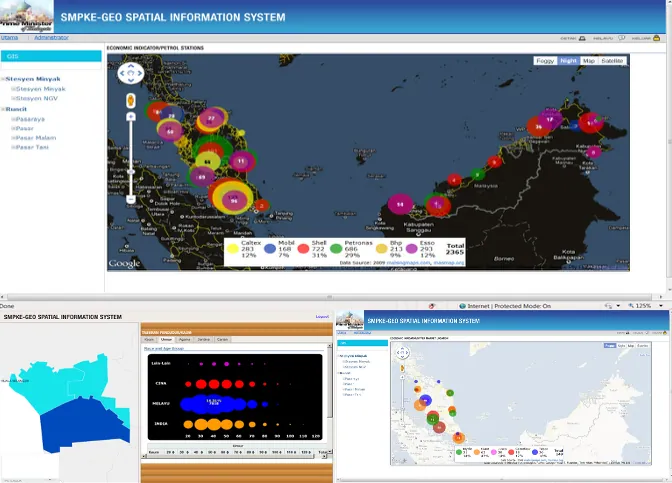Open the Kaum tab in the population panel
This screenshot has width=672, height=483.
(149, 339)
